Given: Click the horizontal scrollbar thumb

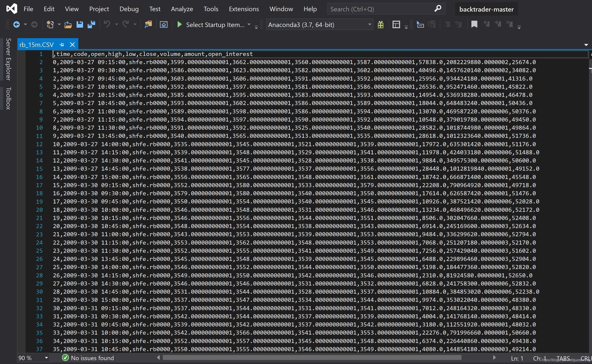Looking at the screenshot, I should 312,358.
